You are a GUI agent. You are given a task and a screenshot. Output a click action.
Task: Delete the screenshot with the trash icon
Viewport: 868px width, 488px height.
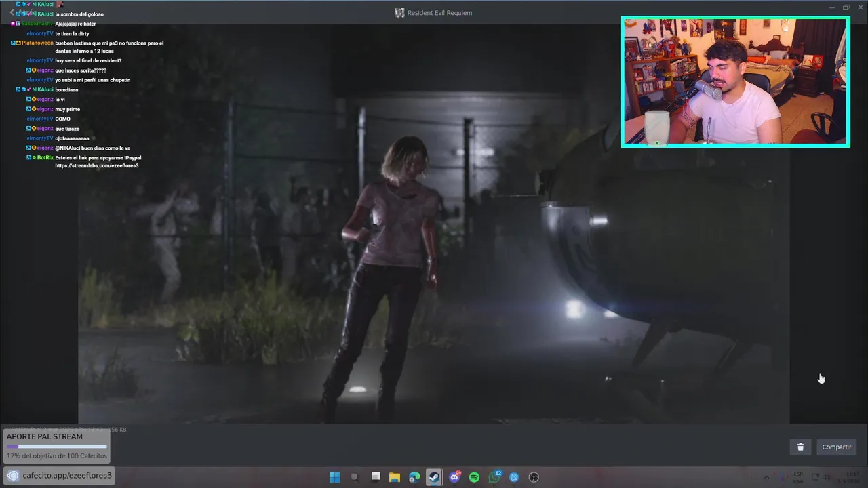click(x=800, y=447)
